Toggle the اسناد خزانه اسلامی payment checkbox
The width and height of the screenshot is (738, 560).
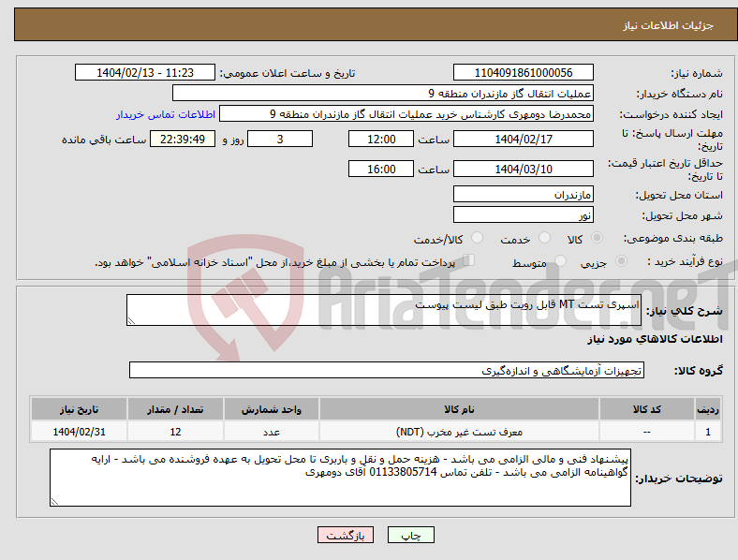click(468, 260)
